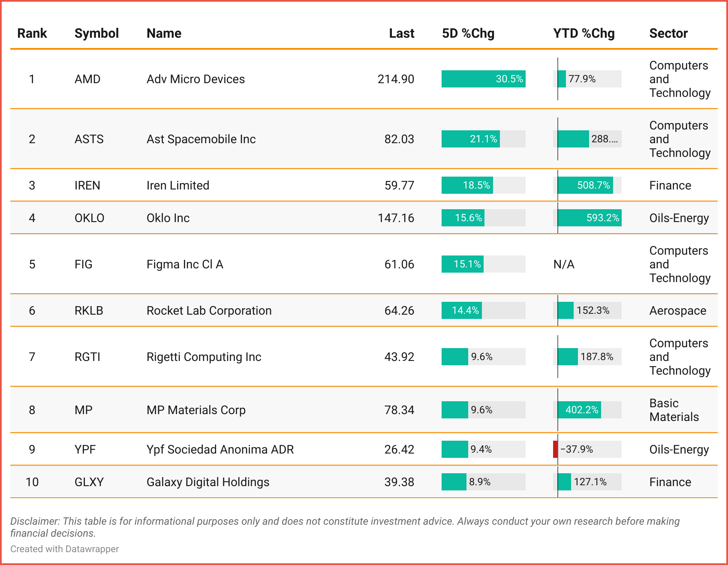
Task: Click MP's 402.2% YTD change bar
Action: [579, 410]
